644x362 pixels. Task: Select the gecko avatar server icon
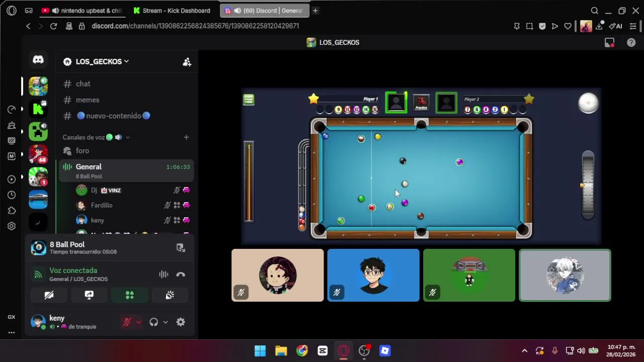coord(38,86)
